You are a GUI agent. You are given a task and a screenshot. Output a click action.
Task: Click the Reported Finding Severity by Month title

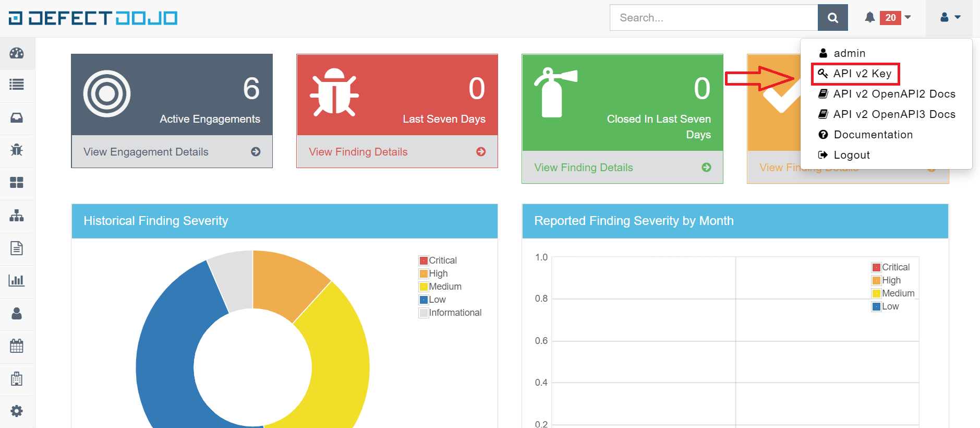click(634, 221)
